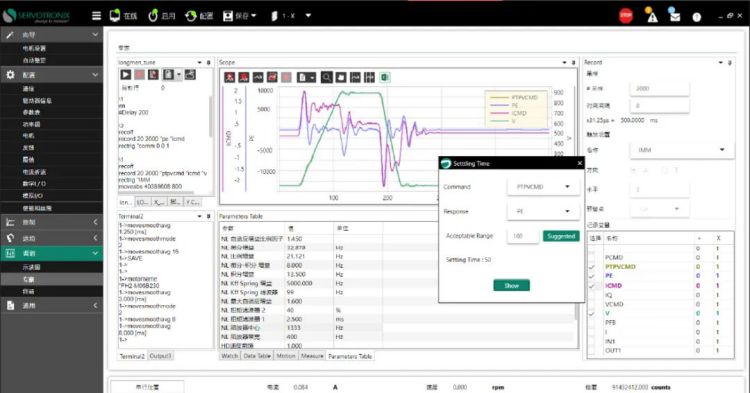Image resolution: width=750 pixels, height=393 pixels.
Task: Uncheck the V variable in the record list
Action: (x=592, y=314)
